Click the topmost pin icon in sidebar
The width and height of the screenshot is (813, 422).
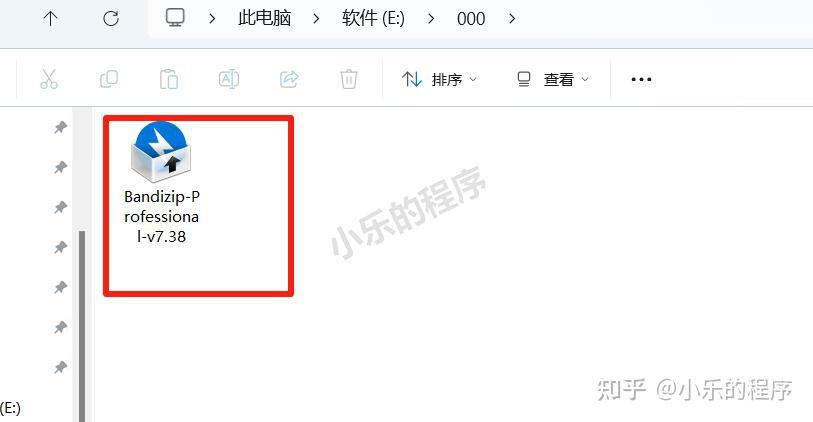pos(61,127)
